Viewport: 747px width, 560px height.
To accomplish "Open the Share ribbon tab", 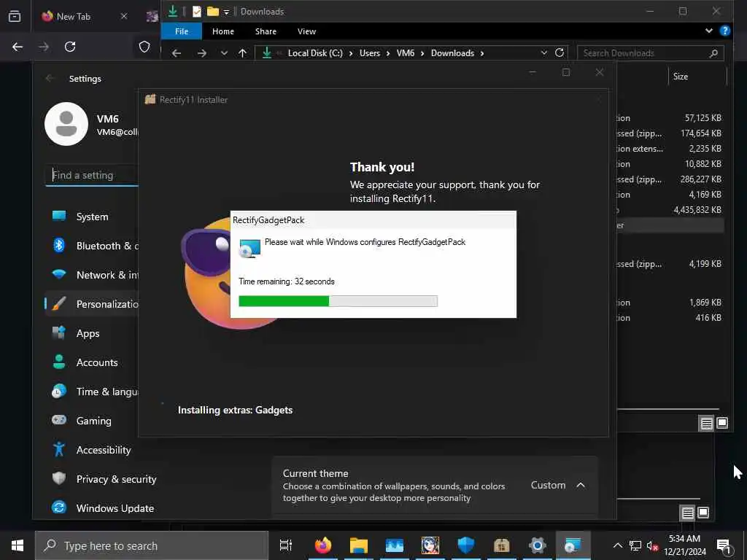I will (266, 31).
